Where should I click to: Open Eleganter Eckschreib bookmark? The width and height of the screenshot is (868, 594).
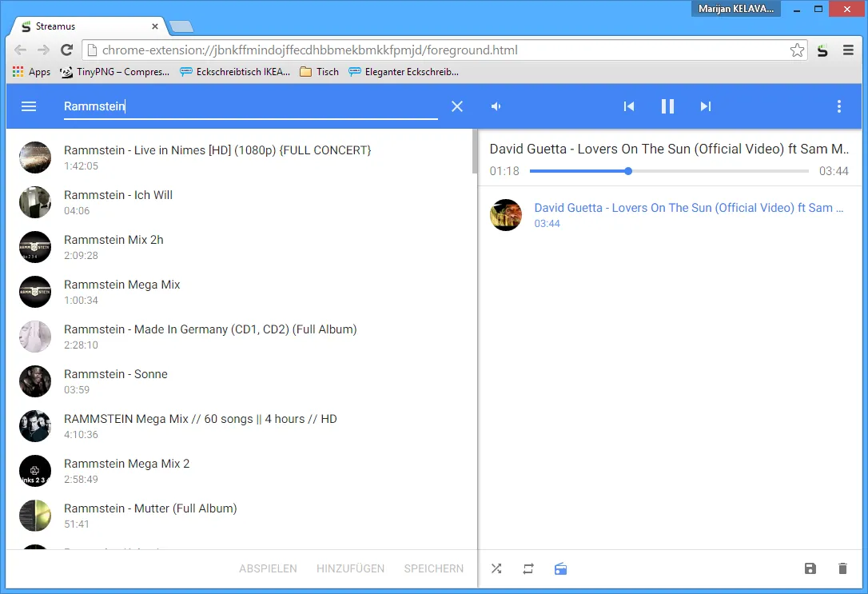click(x=404, y=72)
